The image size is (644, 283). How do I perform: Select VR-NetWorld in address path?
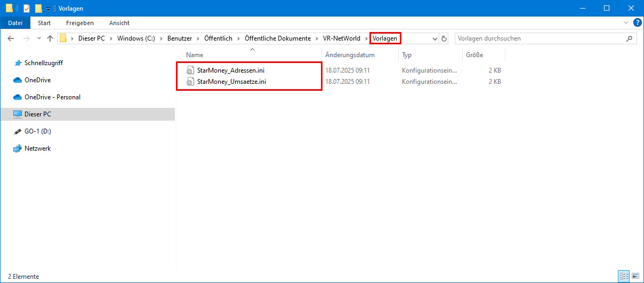(341, 38)
